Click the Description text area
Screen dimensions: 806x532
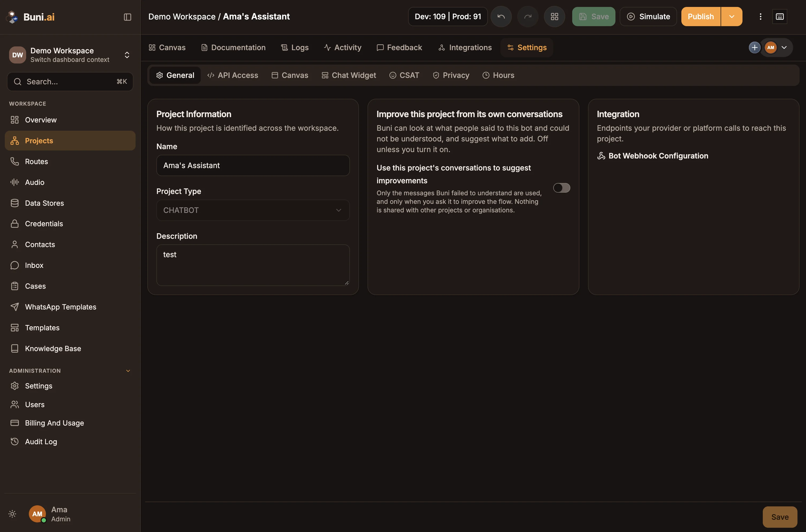click(x=253, y=265)
